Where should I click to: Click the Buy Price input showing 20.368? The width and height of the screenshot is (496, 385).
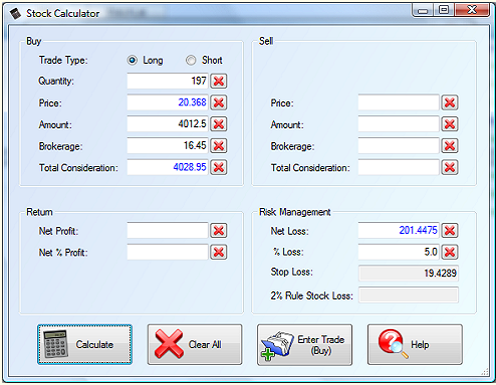click(x=167, y=103)
